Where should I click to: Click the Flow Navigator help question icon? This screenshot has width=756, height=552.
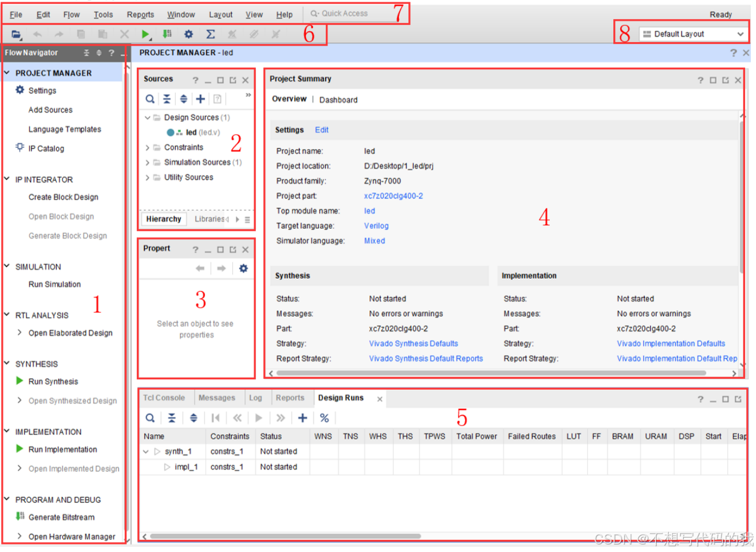click(111, 53)
